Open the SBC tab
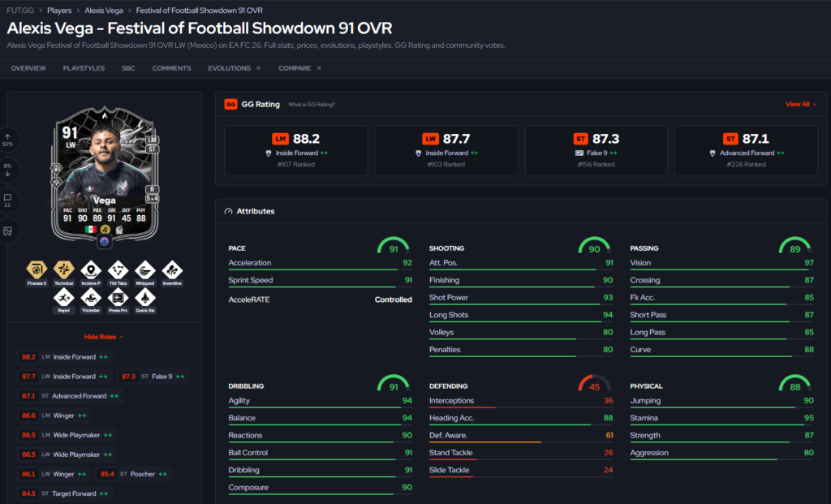The width and height of the screenshot is (831, 504). [x=128, y=68]
